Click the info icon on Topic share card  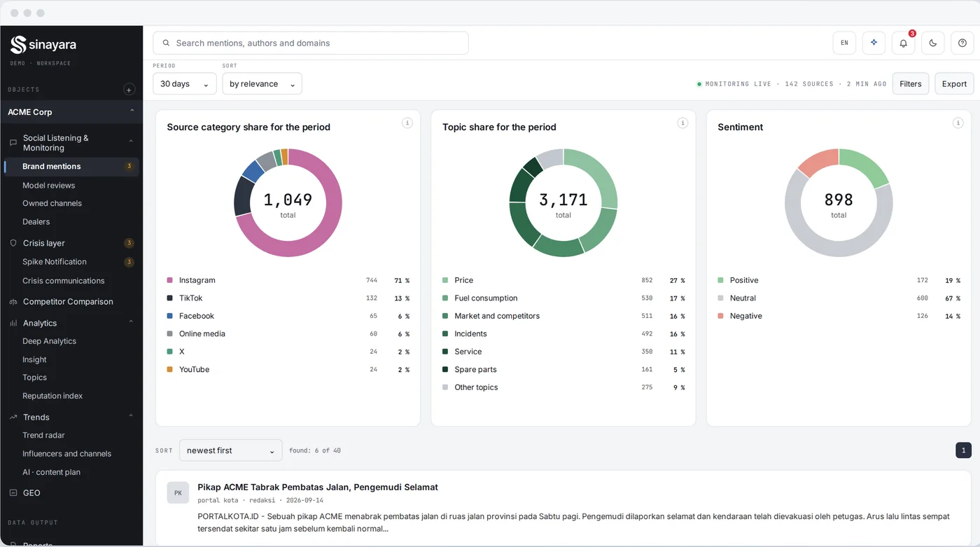682,123
